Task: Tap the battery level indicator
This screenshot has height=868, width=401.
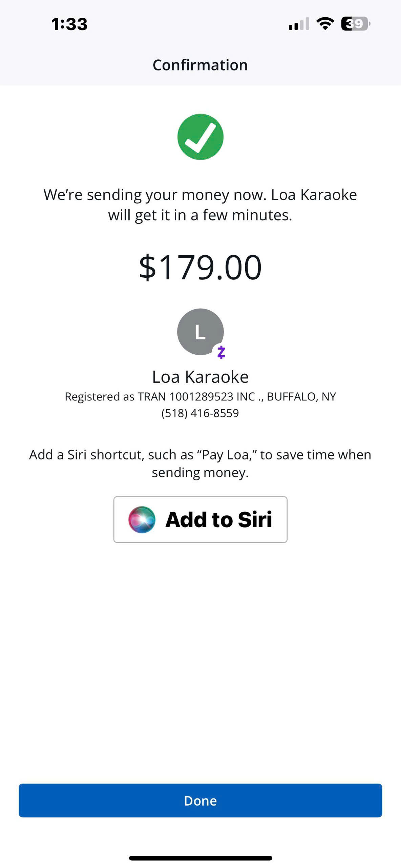Action: [355, 24]
